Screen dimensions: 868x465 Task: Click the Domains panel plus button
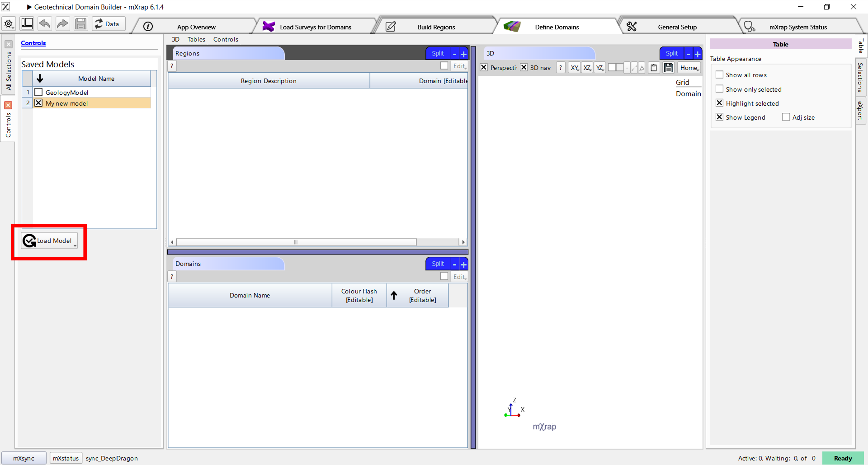click(x=463, y=264)
